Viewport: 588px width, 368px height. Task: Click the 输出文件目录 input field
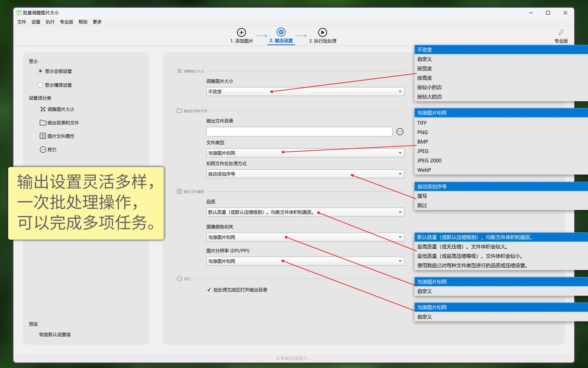pyautogui.click(x=299, y=132)
